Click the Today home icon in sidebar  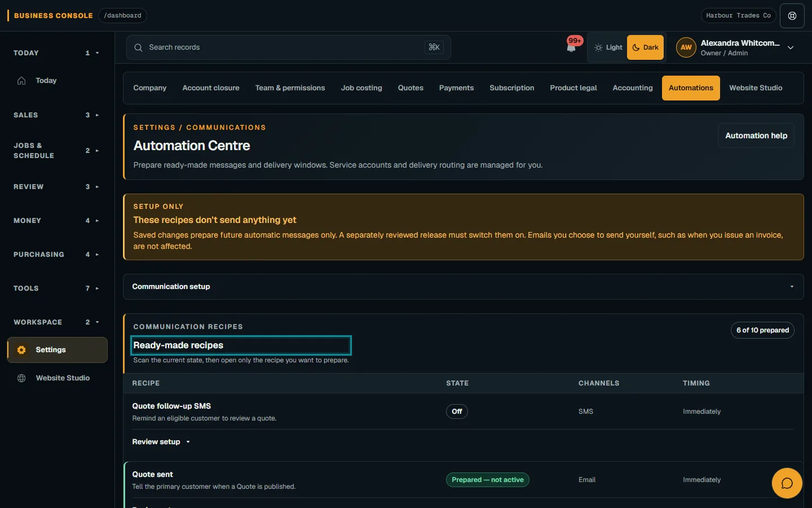[21, 81]
